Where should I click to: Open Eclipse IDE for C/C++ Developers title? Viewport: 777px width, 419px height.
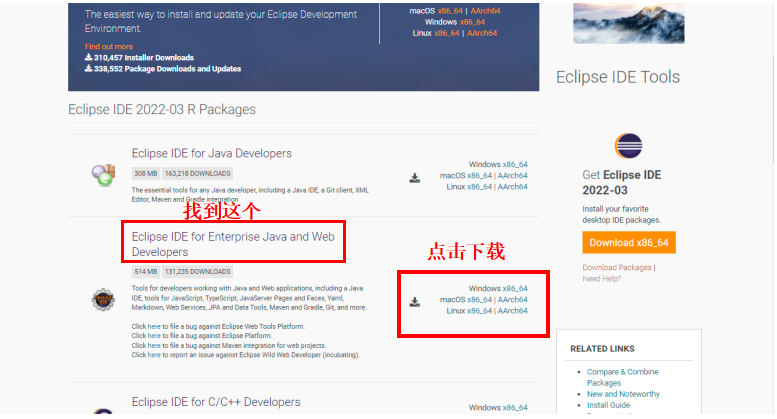tap(216, 402)
